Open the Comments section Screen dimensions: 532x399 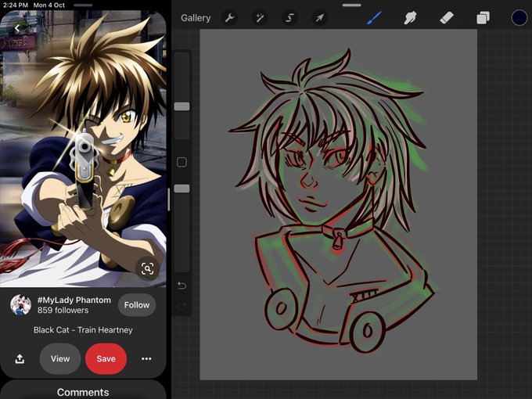click(83, 392)
